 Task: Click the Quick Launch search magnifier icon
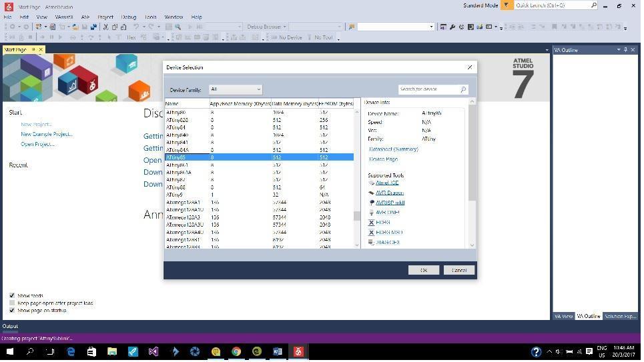pos(593,5)
